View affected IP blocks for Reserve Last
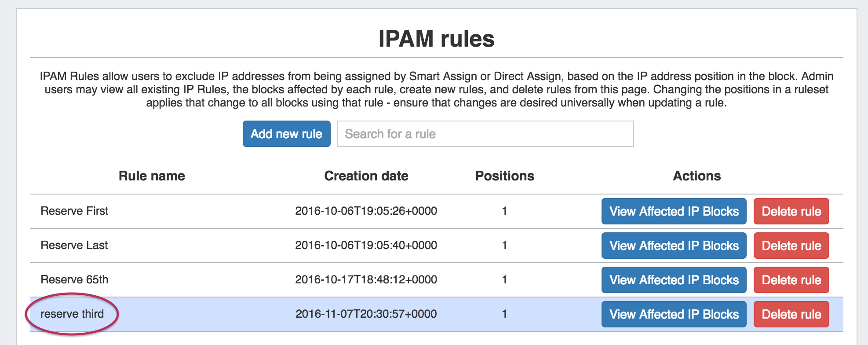 674,246
